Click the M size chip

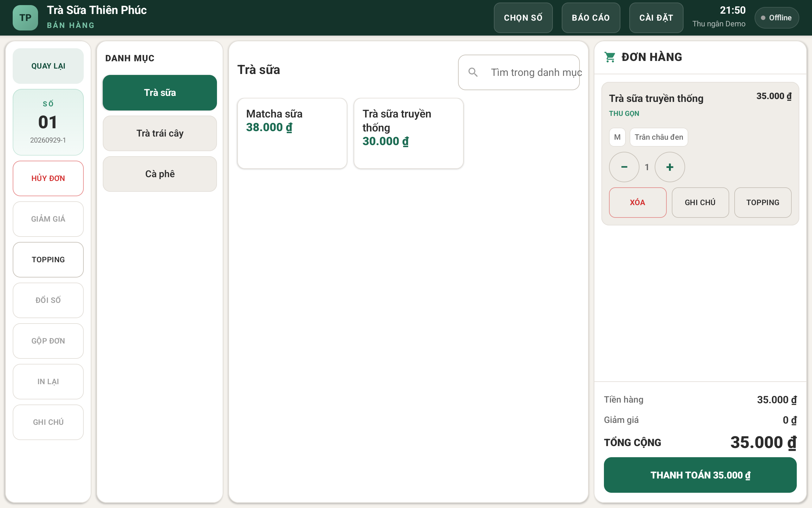pos(617,137)
